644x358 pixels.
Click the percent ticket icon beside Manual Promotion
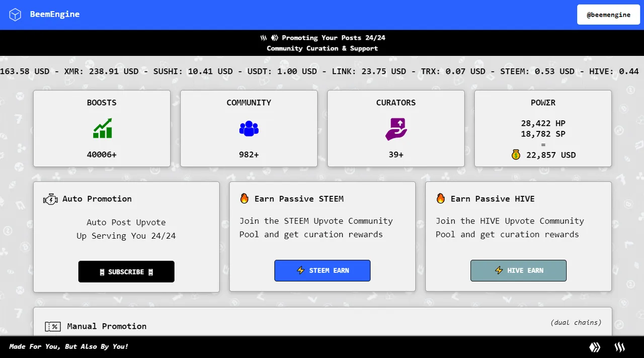(53, 327)
